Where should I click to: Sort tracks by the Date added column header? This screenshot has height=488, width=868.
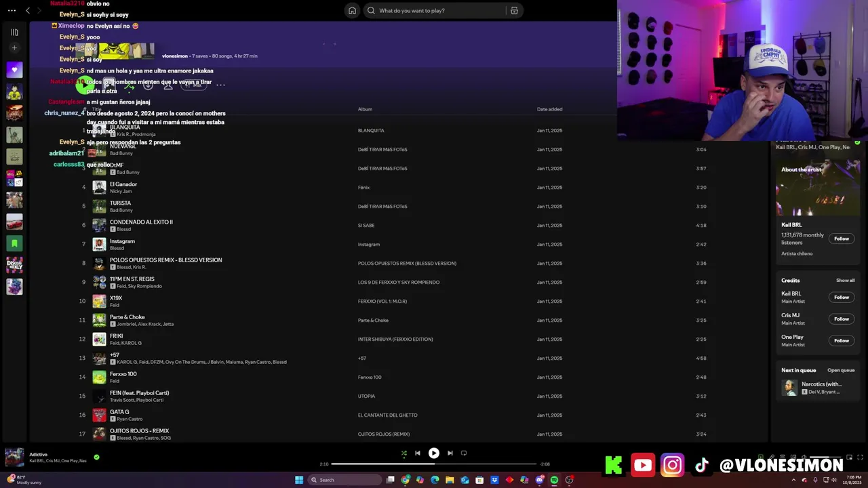pyautogui.click(x=549, y=109)
